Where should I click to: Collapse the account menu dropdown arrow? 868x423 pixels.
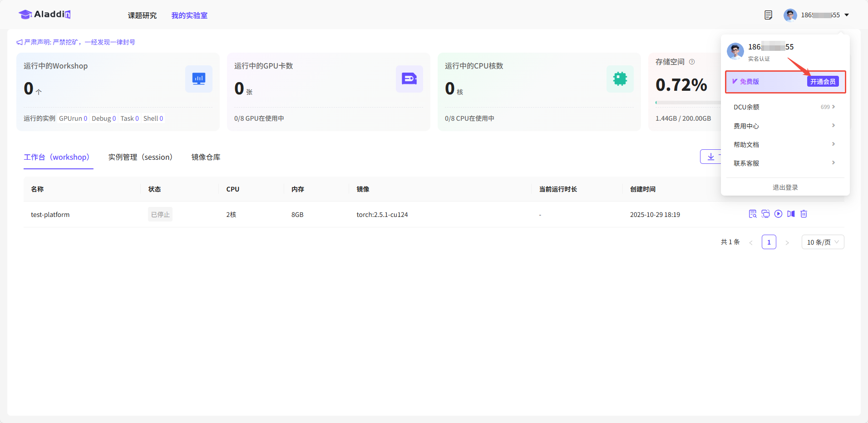click(847, 15)
